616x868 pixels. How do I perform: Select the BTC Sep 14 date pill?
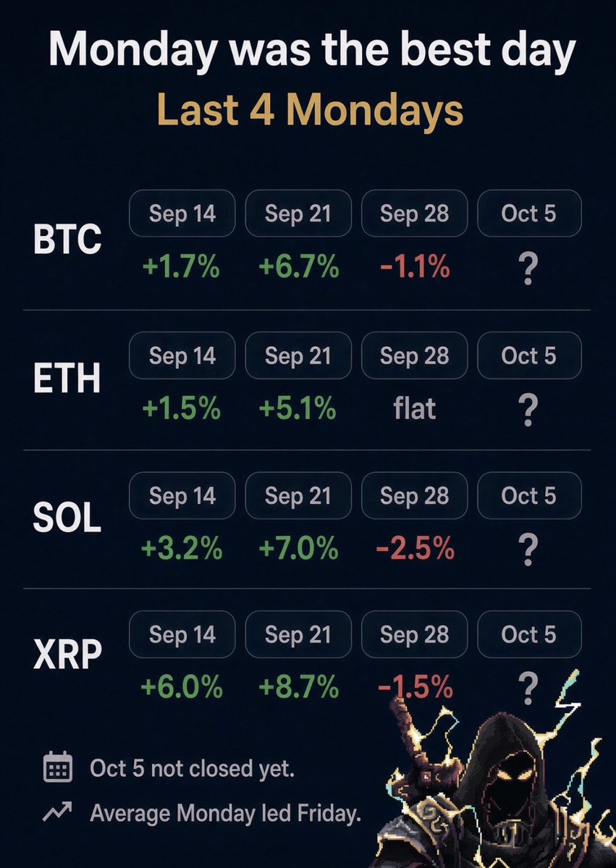click(182, 213)
